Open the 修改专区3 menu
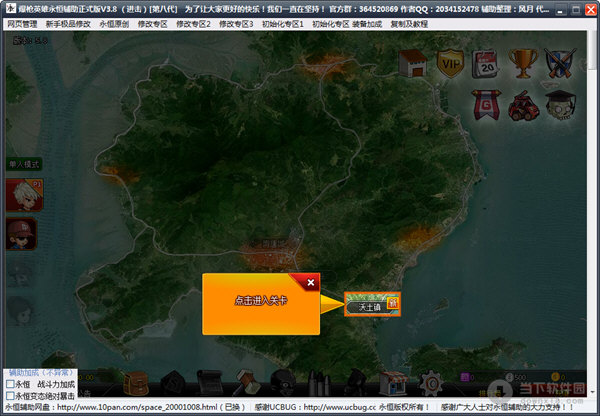Image resolution: width=600 pixels, height=416 pixels. (236, 24)
